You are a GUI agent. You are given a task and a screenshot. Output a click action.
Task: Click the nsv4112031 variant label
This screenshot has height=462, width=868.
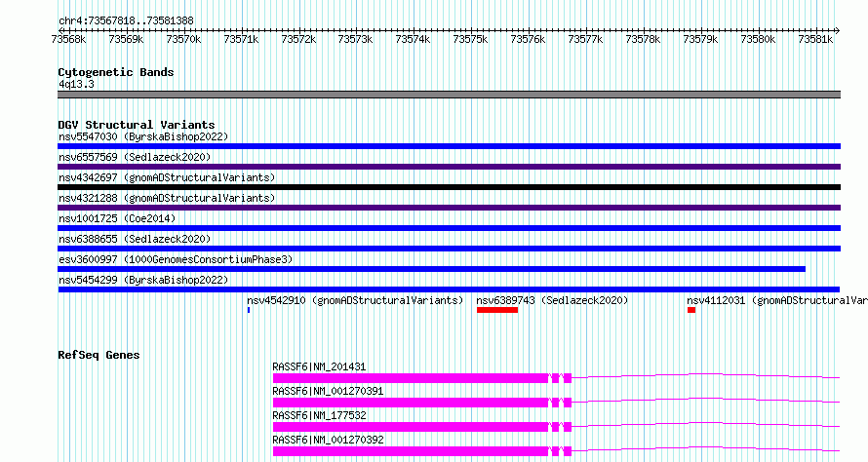click(x=777, y=300)
